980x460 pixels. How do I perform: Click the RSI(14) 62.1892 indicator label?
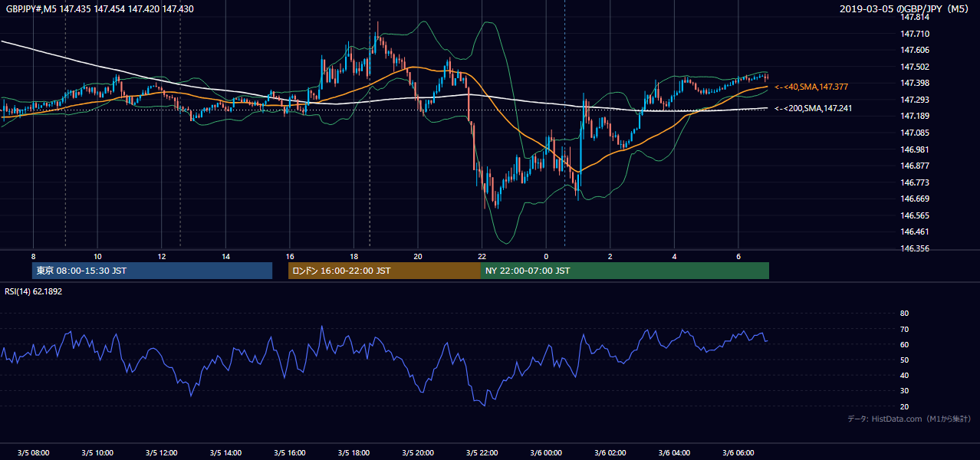coord(34,291)
